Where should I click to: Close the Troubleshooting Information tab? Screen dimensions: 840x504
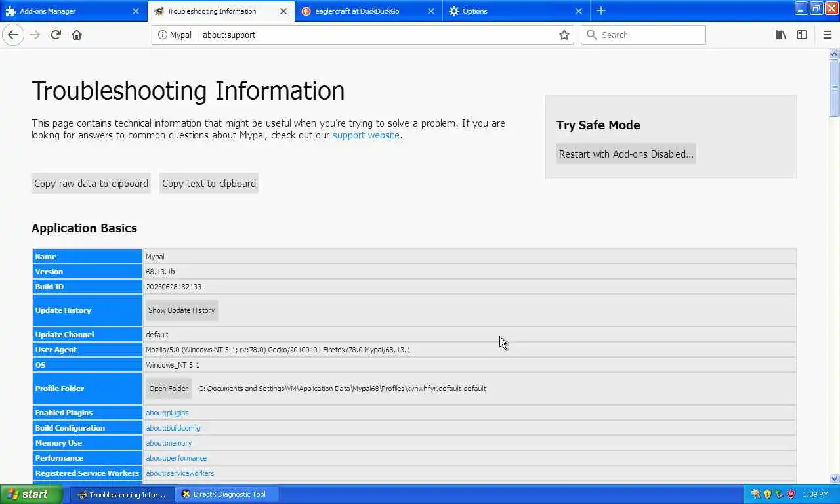[283, 11]
